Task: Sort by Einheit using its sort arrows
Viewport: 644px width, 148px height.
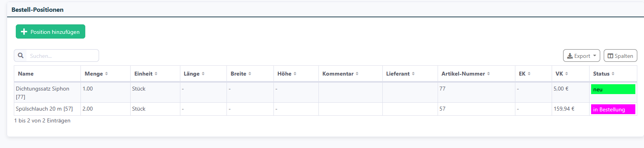Action: coord(156,74)
